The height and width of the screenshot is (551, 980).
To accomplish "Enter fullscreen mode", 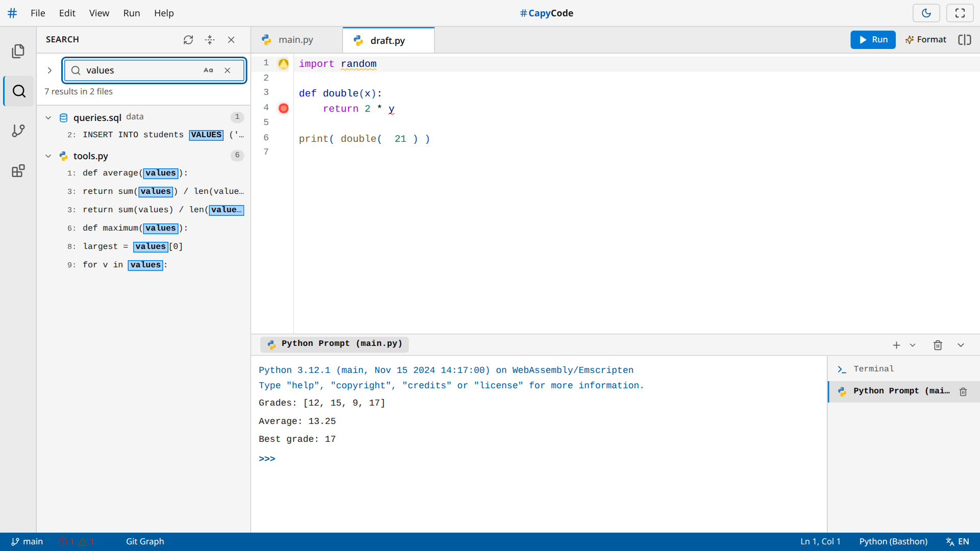I will [960, 13].
